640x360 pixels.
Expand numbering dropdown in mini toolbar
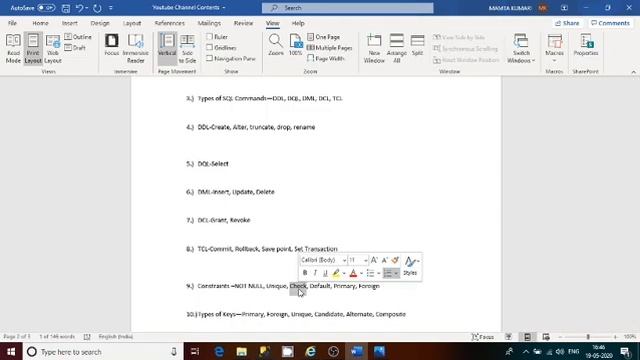pyautogui.click(x=396, y=273)
